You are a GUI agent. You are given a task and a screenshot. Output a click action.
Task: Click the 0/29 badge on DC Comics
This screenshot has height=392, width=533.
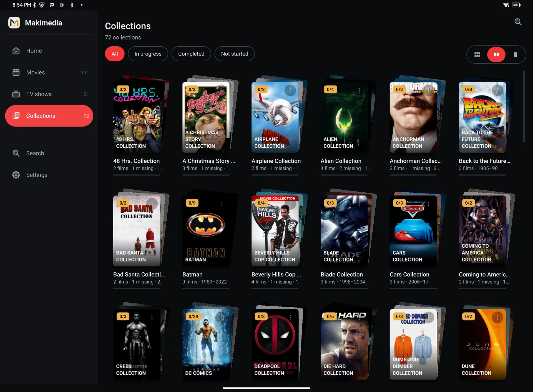tap(193, 316)
